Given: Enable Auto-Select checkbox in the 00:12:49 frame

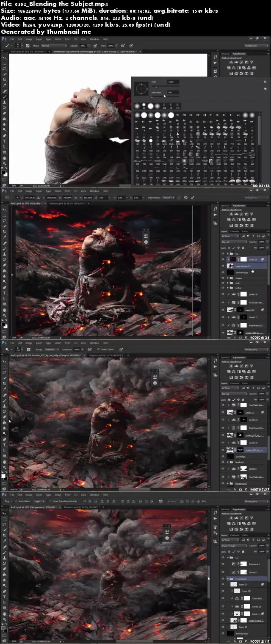Looking at the screenshot, I should 17,501.
